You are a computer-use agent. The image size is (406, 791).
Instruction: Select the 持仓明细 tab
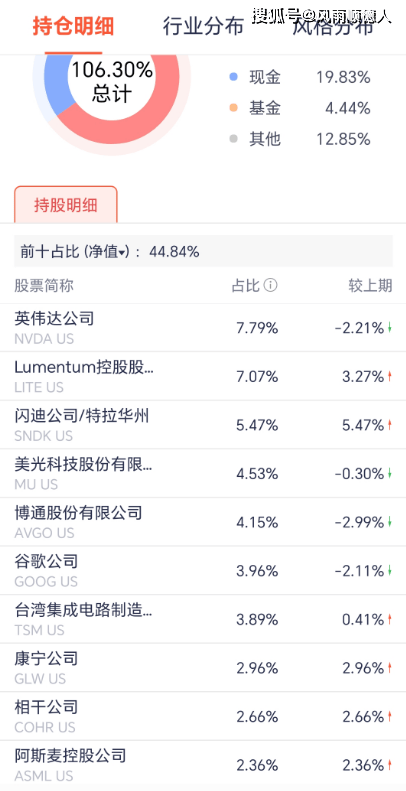click(x=73, y=26)
